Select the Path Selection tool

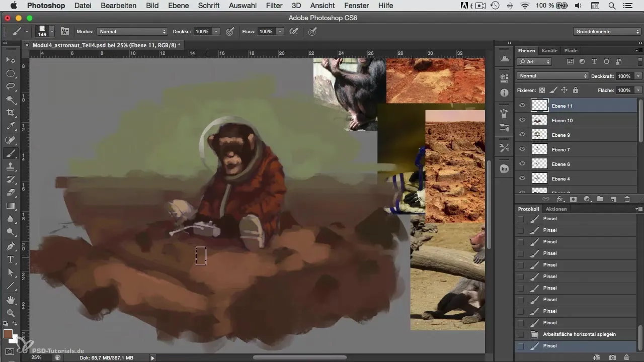point(11,273)
